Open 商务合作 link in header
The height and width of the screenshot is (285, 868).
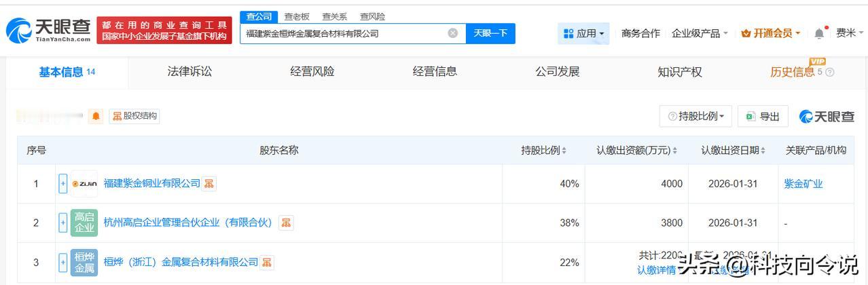tap(640, 33)
